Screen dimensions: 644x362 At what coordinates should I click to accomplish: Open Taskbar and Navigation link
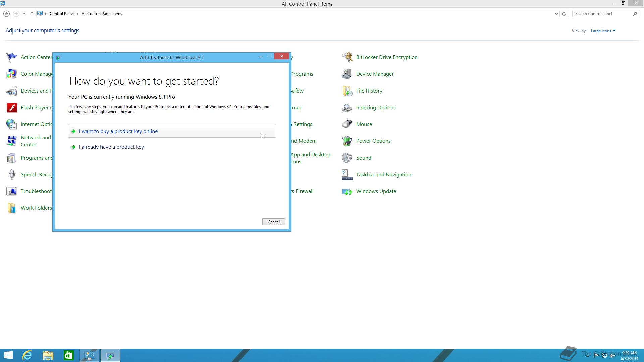384,175
